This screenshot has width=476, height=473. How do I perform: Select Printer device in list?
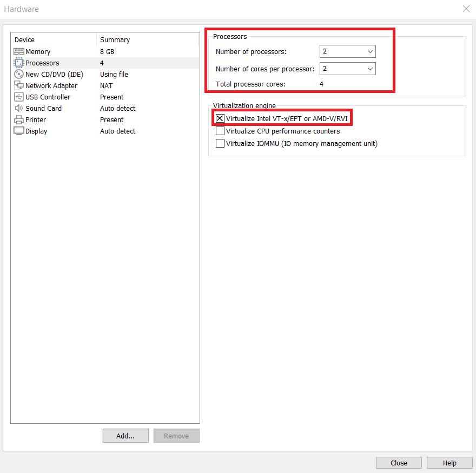(x=36, y=120)
